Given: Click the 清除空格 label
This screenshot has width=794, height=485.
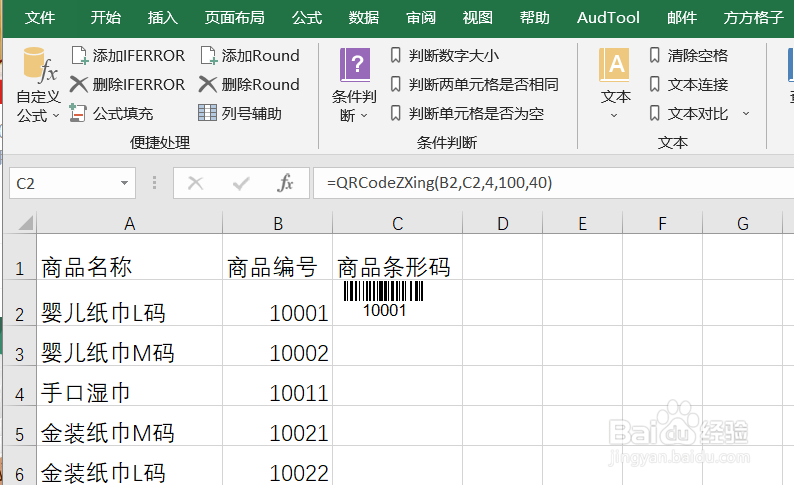Looking at the screenshot, I should 697,55.
